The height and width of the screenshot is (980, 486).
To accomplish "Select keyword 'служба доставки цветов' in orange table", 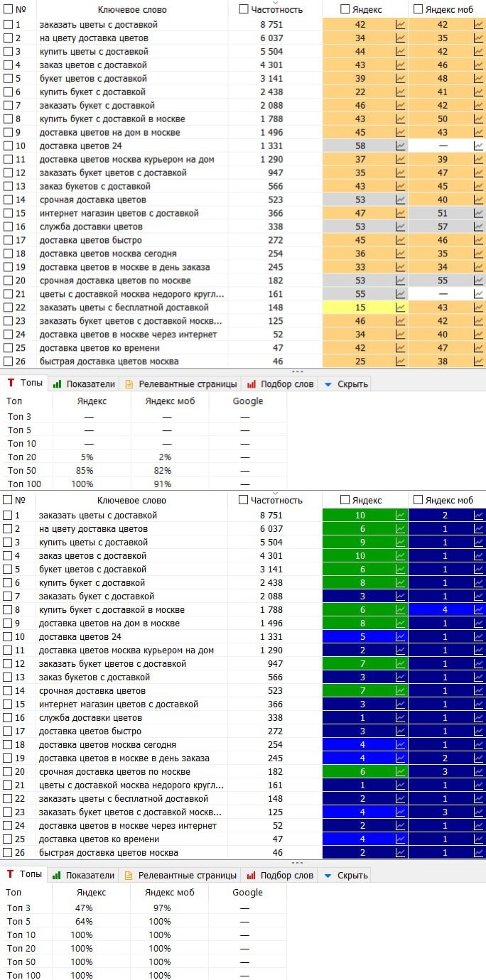I will pos(91,227).
